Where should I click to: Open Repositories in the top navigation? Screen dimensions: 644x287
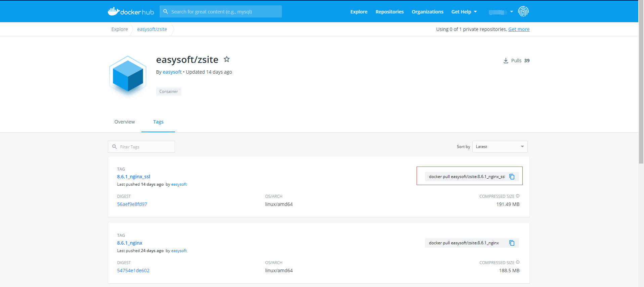click(390, 12)
